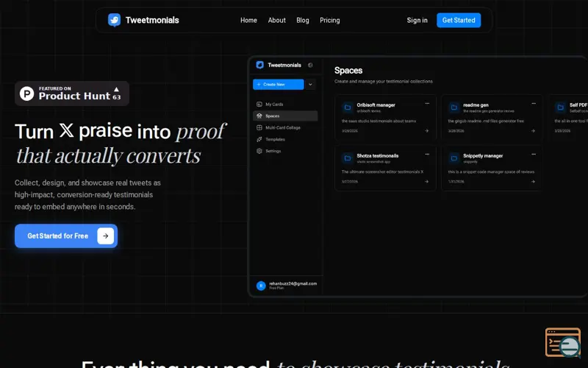588x368 pixels.
Task: Click the readme gen card title
Action: (x=476, y=105)
